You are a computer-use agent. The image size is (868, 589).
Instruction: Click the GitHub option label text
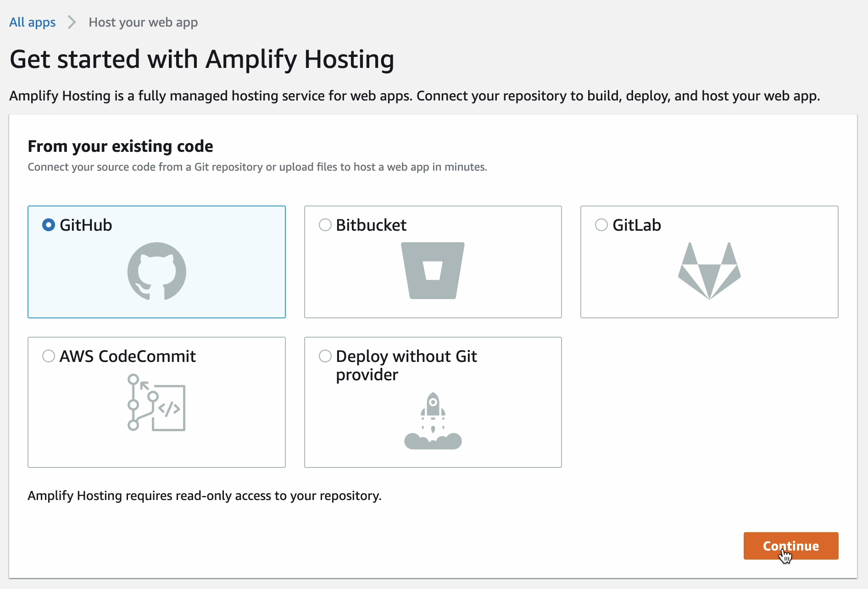[86, 225]
